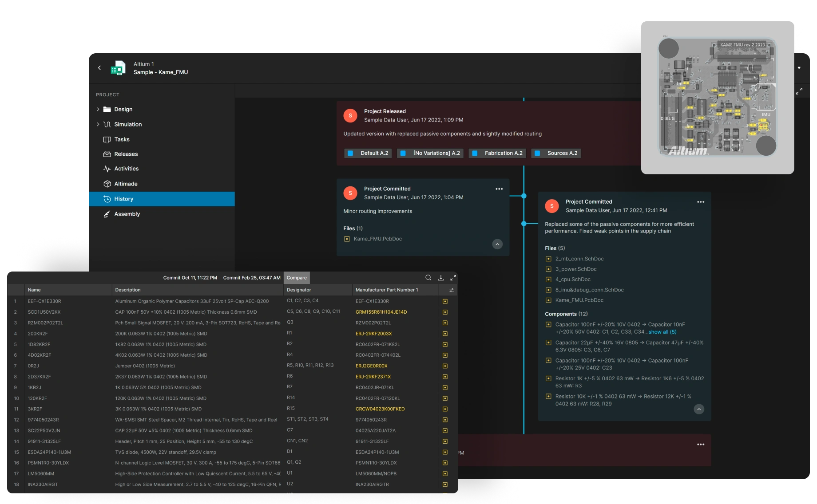Select History in the project sidebar

coord(123,199)
